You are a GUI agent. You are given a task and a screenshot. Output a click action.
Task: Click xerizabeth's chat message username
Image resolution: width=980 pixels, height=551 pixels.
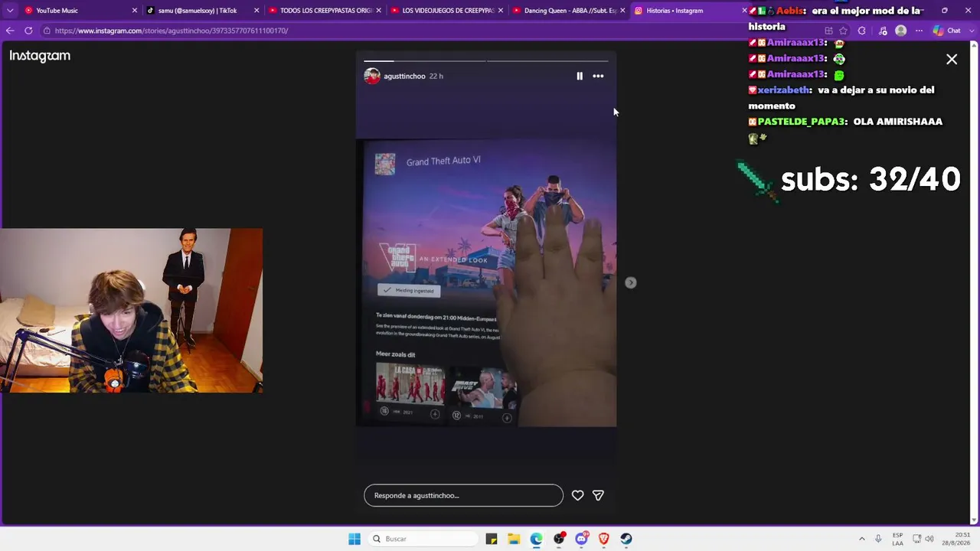(x=784, y=90)
